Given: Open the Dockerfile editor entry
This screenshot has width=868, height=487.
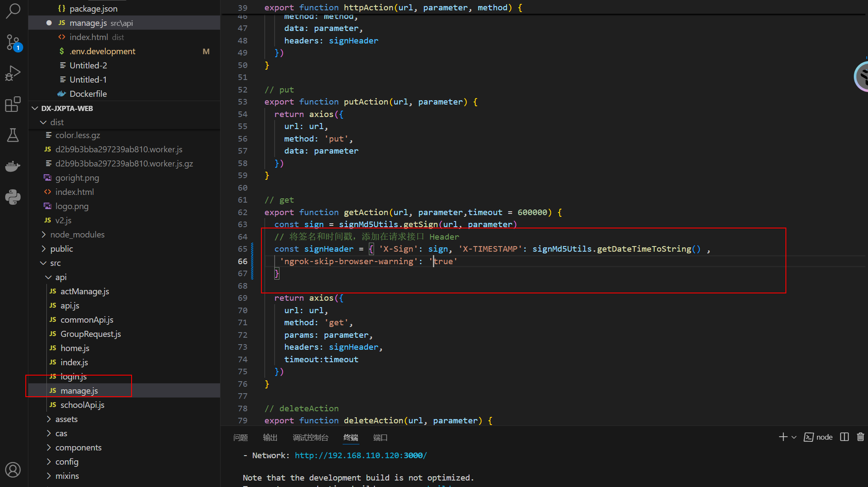Looking at the screenshot, I should (x=124, y=94).
